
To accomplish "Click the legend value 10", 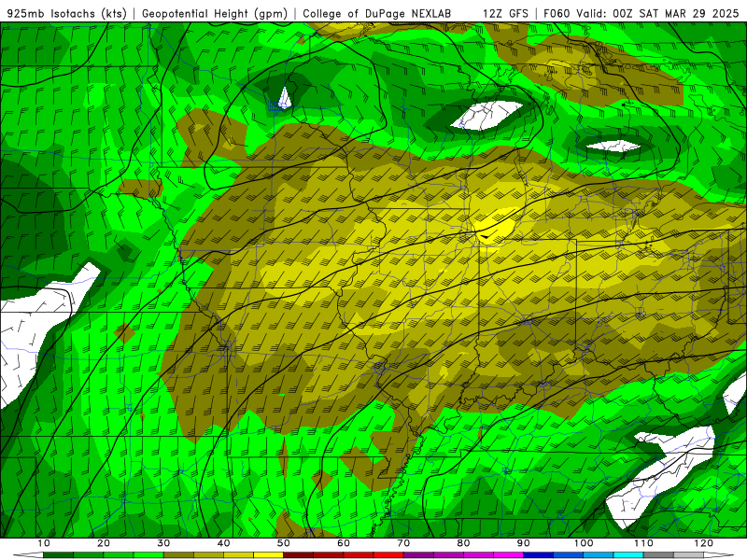I will [x=44, y=543].
